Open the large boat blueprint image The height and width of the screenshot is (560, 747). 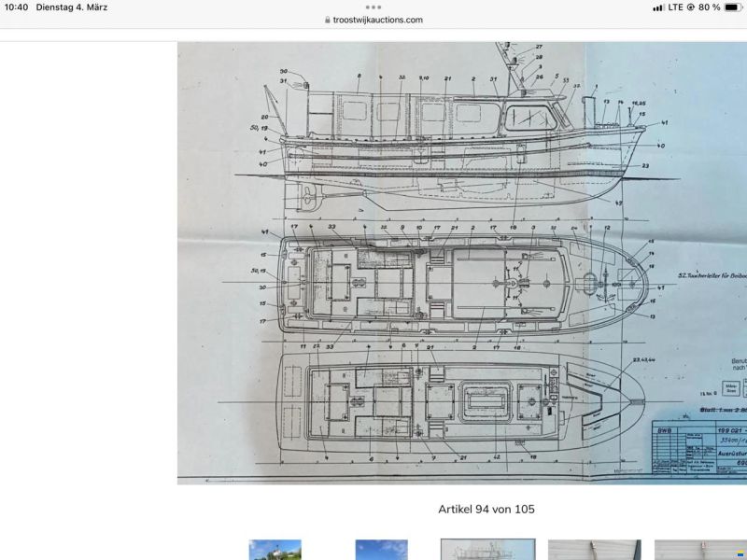(462, 263)
